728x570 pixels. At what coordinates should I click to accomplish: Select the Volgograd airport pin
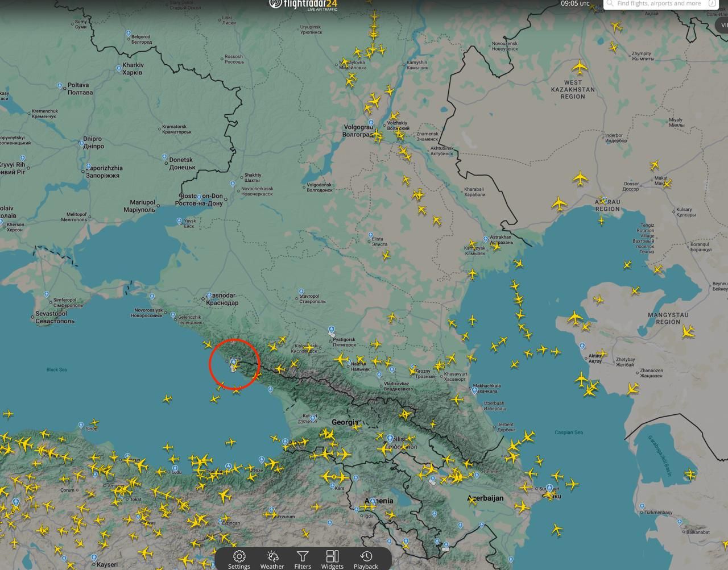coord(371,123)
